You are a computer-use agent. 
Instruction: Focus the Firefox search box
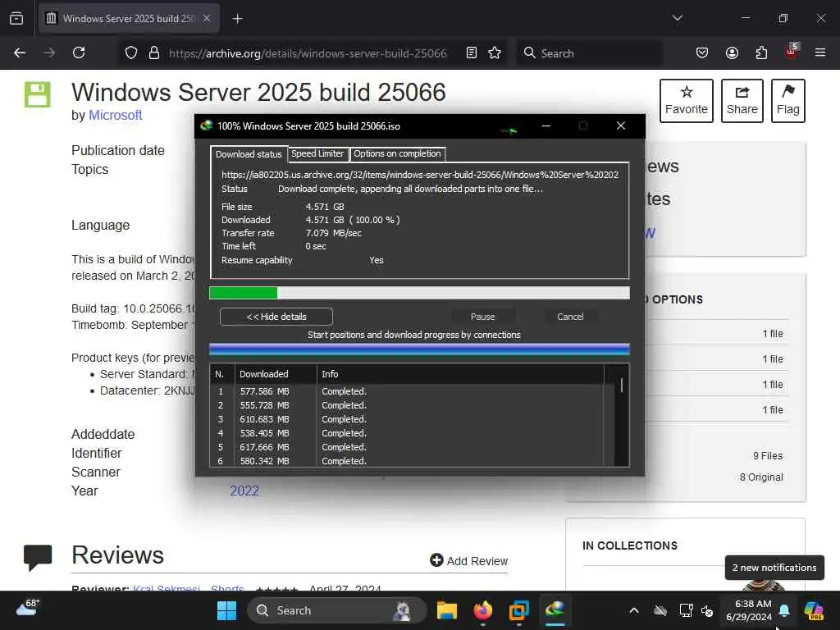(x=589, y=52)
